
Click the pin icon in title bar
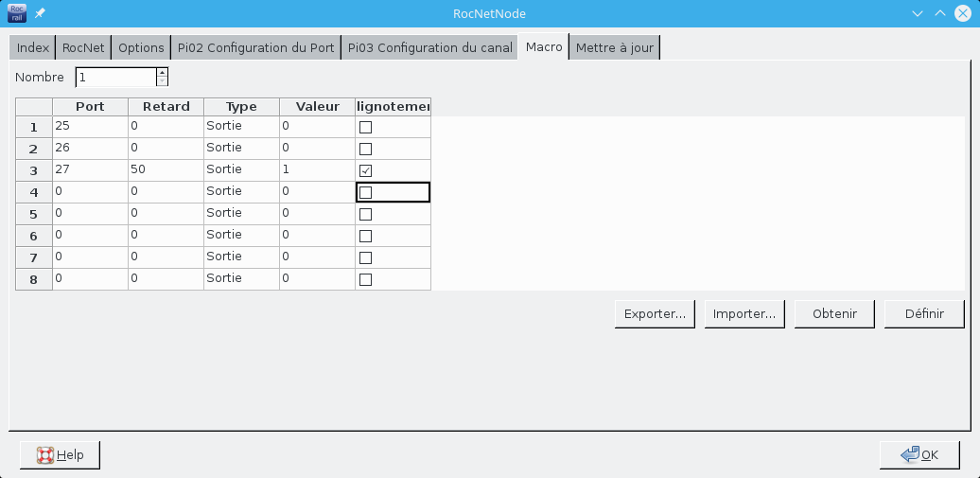[40, 13]
